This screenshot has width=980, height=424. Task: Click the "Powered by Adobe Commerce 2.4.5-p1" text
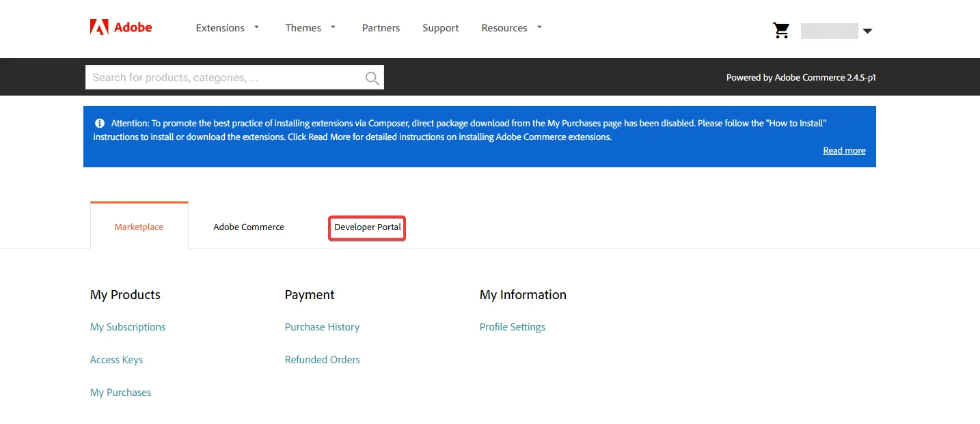coord(801,78)
